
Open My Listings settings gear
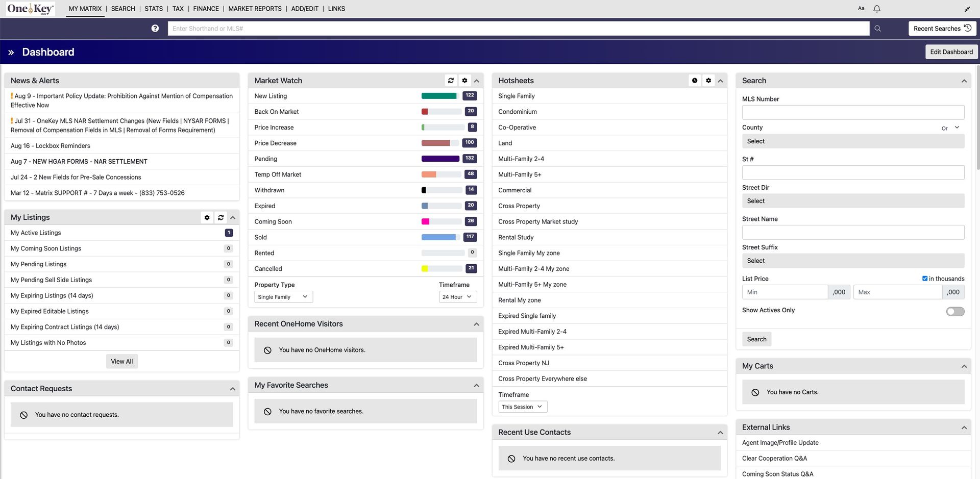coord(207,217)
